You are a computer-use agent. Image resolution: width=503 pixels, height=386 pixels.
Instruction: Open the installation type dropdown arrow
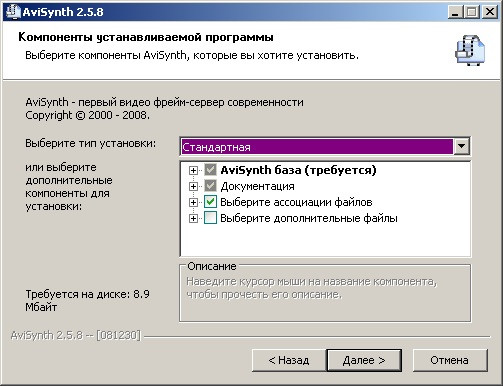click(x=462, y=146)
